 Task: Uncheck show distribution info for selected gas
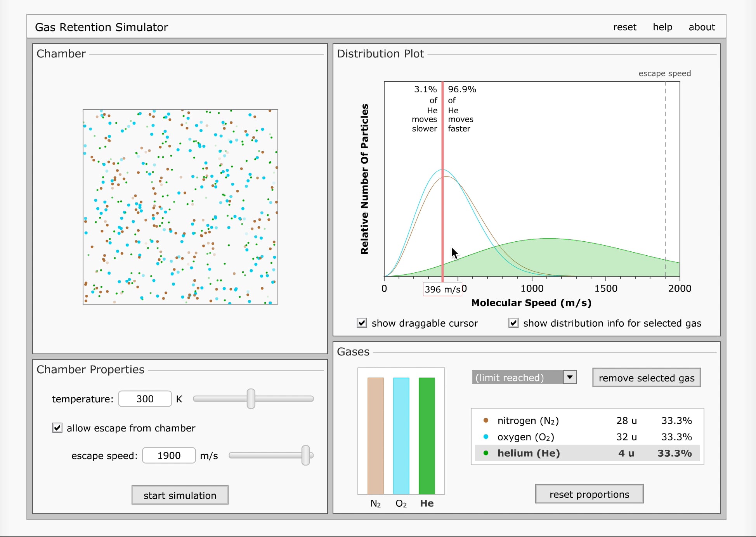[x=513, y=323]
